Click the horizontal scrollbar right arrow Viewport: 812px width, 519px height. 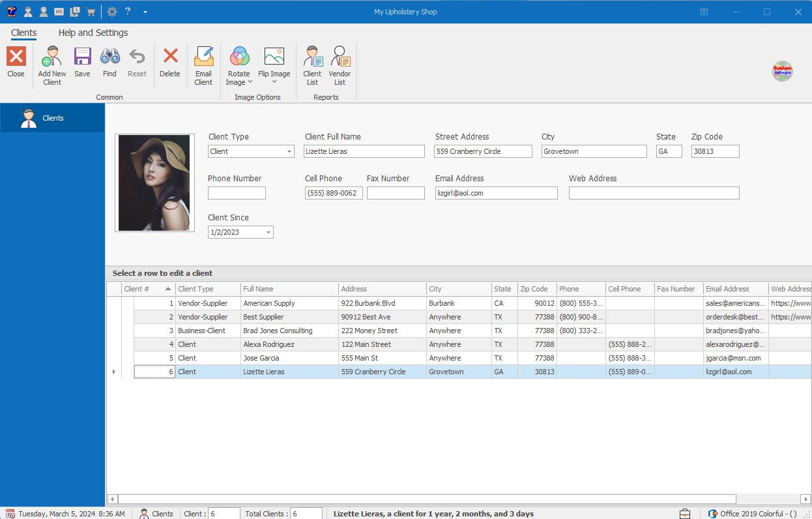tap(805, 499)
